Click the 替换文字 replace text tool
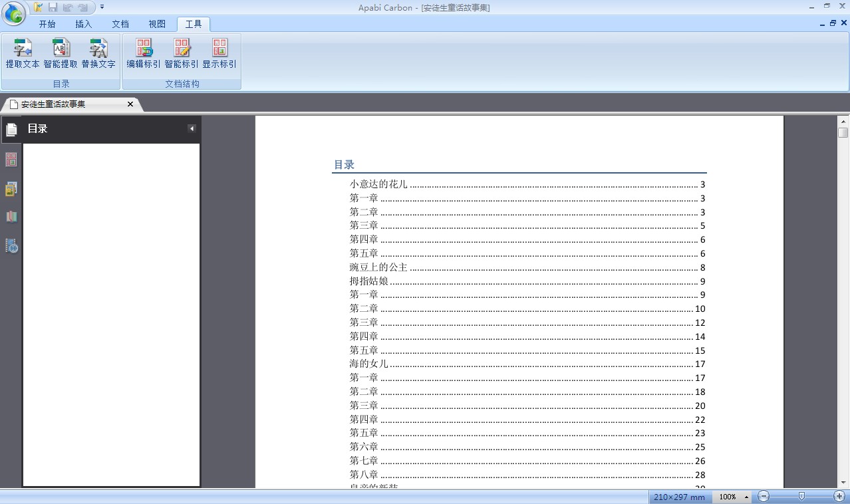 (x=98, y=54)
